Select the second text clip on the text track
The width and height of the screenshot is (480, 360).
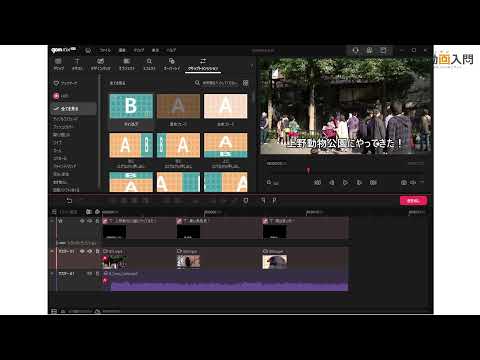[x=219, y=228]
